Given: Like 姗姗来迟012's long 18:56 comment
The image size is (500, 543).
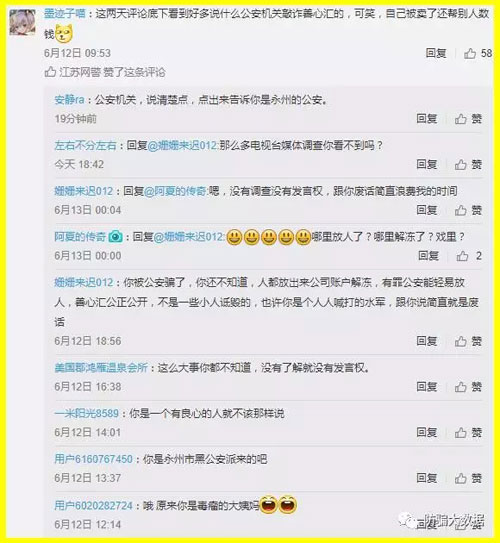Looking at the screenshot, I should pyautogui.click(x=468, y=341).
